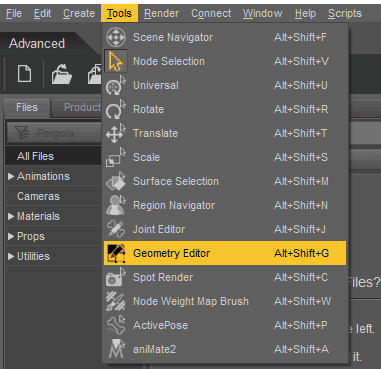Choose the Rotate tool icon
This screenshot has height=369, width=381.
[116, 109]
